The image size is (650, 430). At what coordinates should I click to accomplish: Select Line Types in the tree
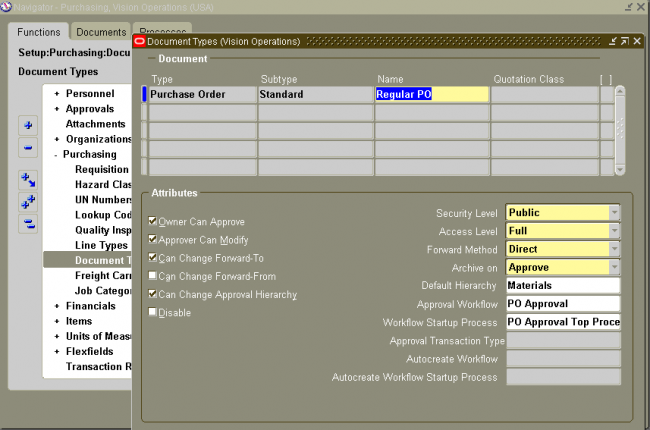[101, 245]
